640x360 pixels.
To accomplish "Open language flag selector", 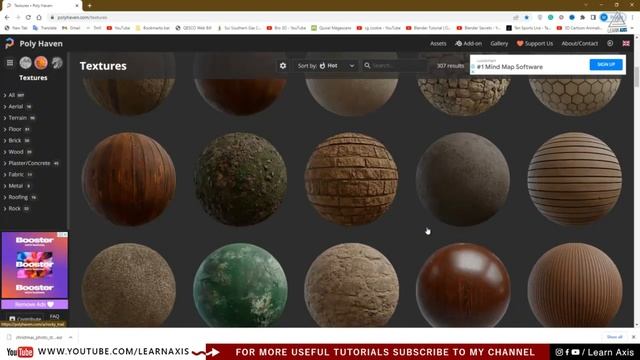I will pyautogui.click(x=626, y=43).
